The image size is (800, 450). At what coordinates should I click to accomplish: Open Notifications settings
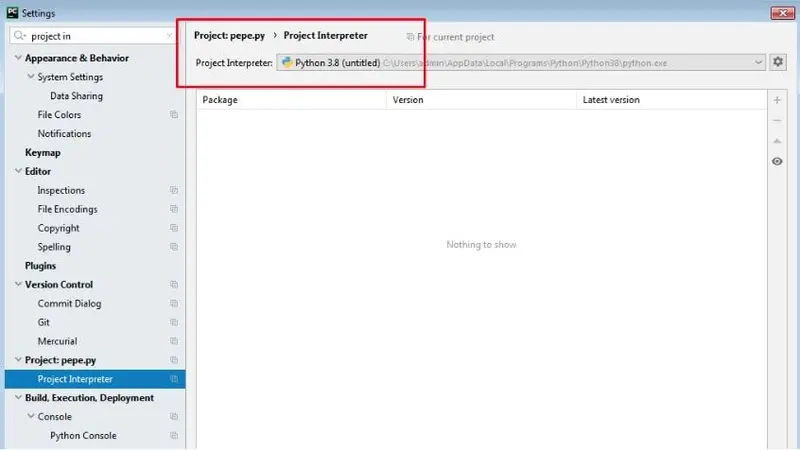pos(64,134)
